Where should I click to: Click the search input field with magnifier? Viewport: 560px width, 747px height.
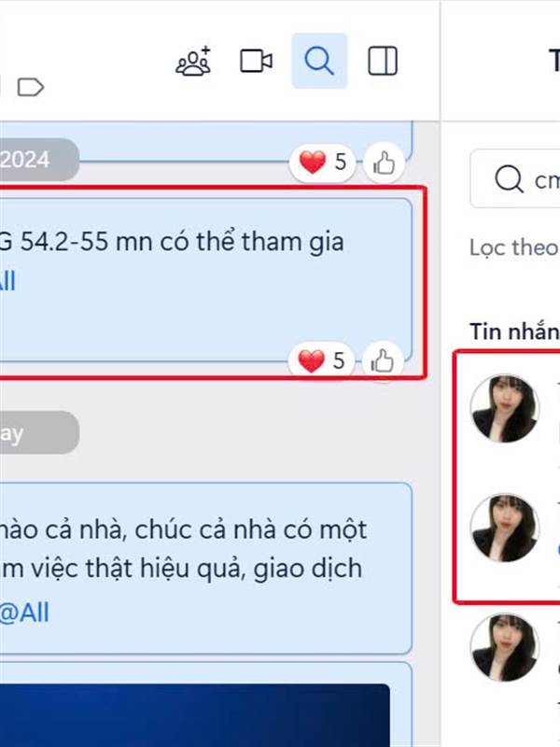pyautogui.click(x=515, y=178)
